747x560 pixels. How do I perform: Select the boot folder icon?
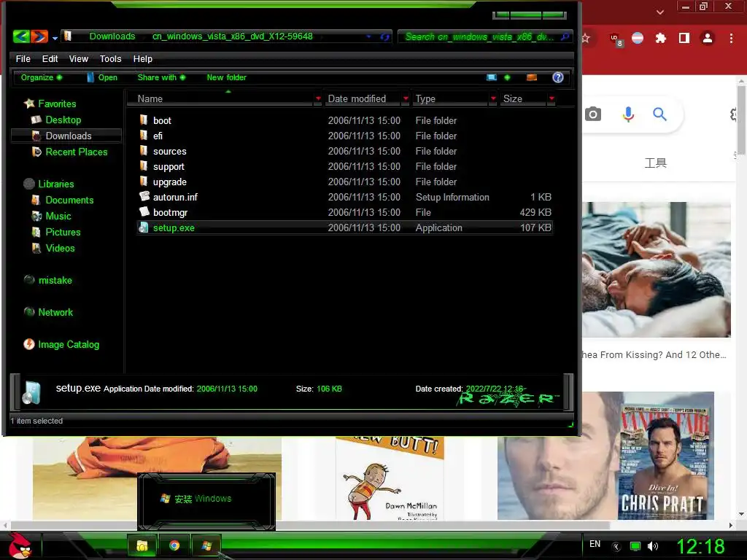point(144,120)
